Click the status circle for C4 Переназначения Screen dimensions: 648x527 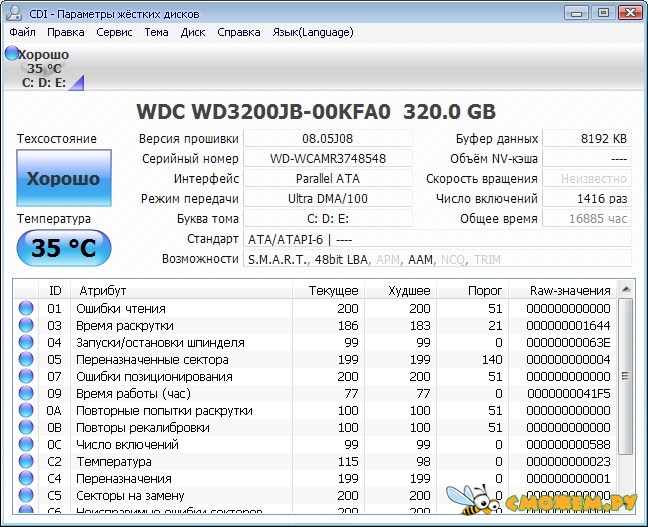[x=26, y=478]
